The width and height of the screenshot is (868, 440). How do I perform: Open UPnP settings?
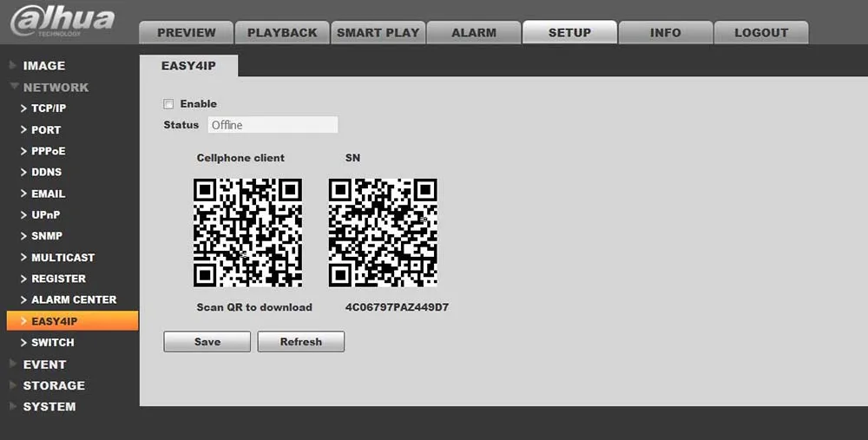pyautogui.click(x=45, y=214)
